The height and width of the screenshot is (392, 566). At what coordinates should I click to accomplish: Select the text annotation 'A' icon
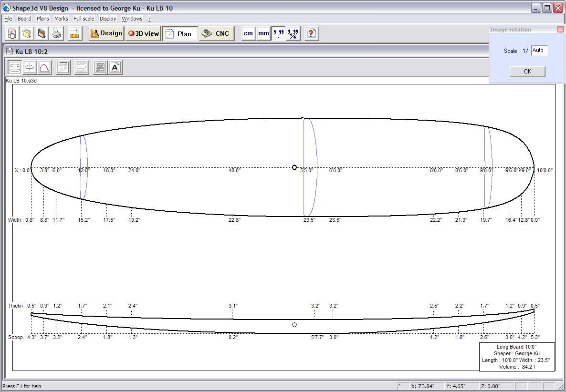coord(115,67)
